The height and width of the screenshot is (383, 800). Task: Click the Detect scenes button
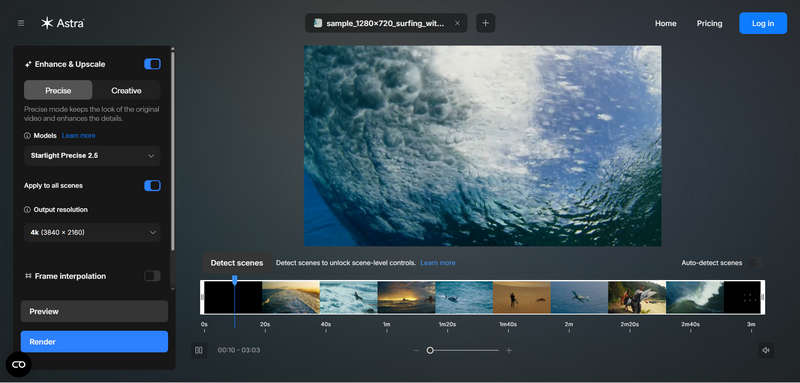point(237,263)
